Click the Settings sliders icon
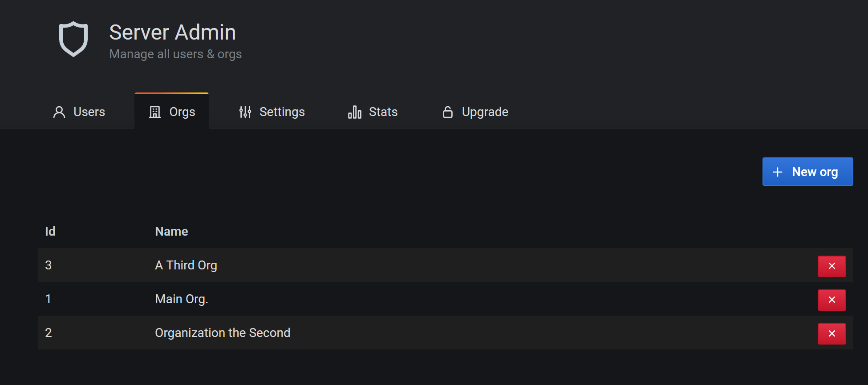 click(x=245, y=112)
